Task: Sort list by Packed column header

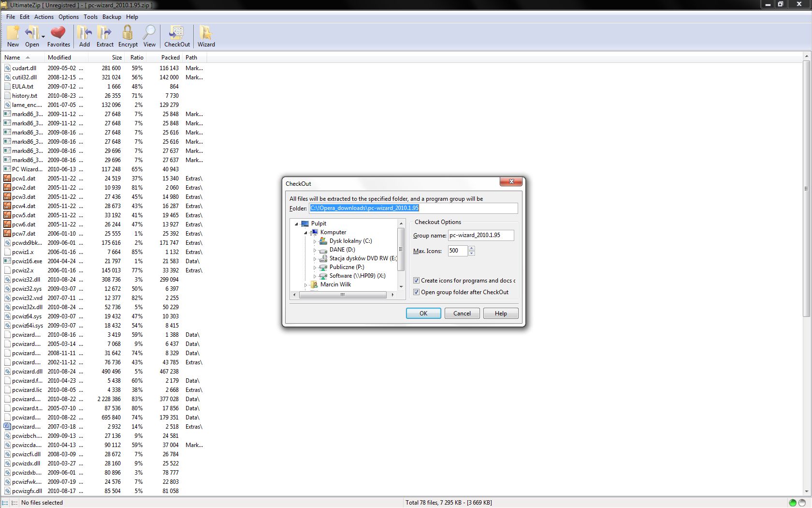Action: (x=164, y=58)
